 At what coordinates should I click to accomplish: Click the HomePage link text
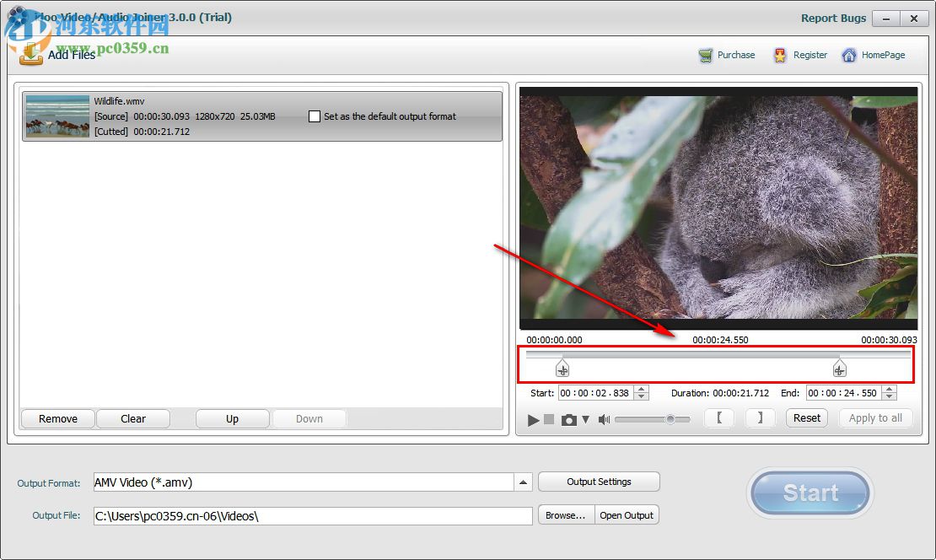883,55
